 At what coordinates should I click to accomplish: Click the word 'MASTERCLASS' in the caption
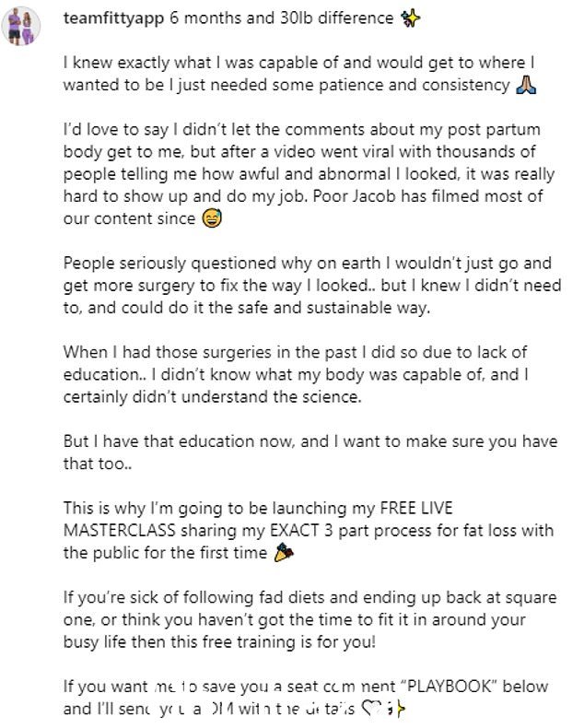(120, 530)
